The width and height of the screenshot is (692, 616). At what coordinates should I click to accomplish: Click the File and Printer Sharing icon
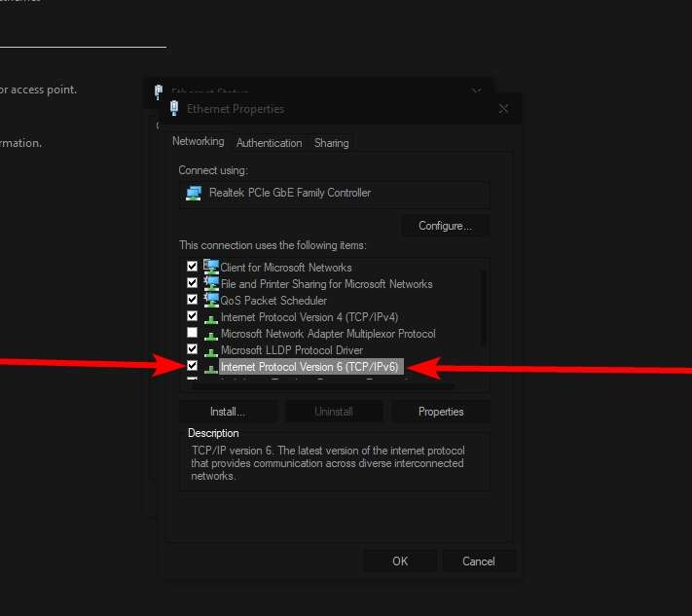211,283
